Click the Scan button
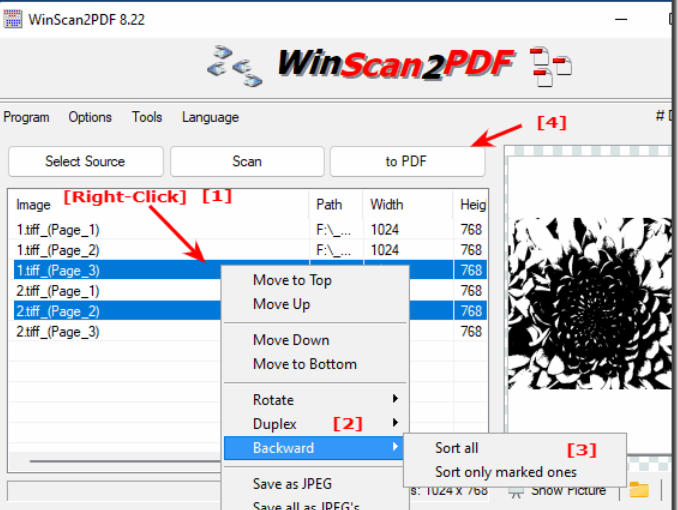The height and width of the screenshot is (510, 678). pos(247,161)
